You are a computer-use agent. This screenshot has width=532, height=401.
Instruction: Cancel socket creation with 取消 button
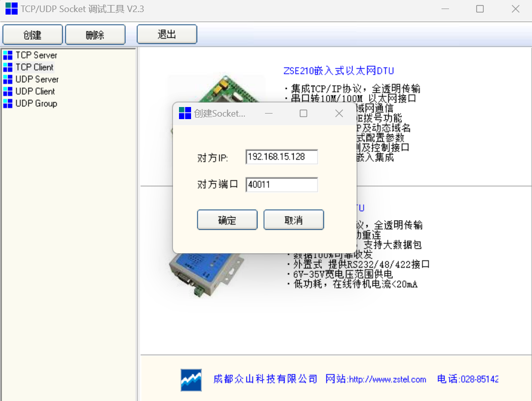coord(294,220)
